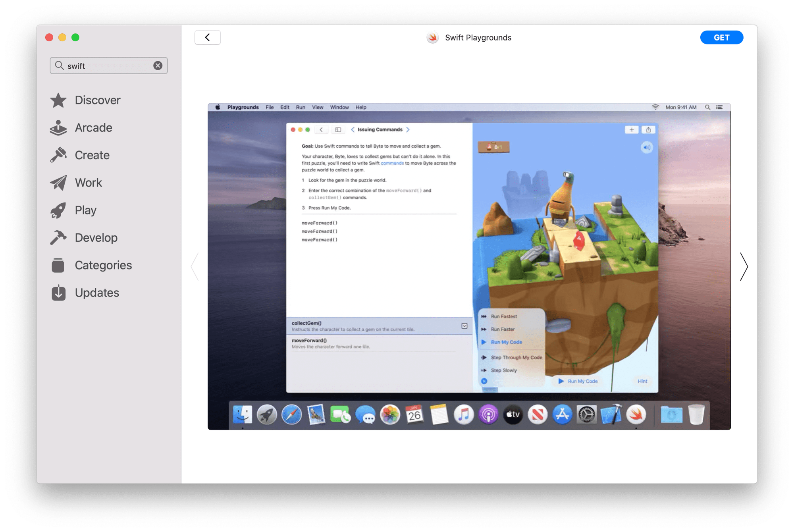Select the Run My Code speed option
Screen dimensions: 794x532
tap(507, 342)
